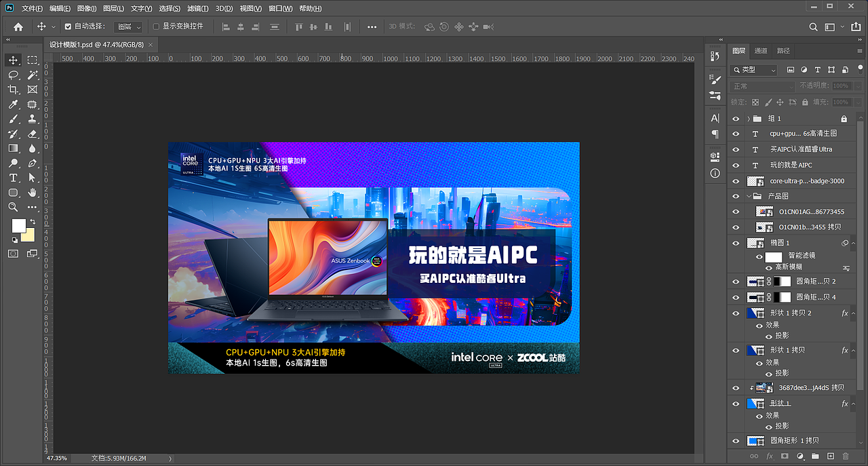Click the Home button in options bar
The height and width of the screenshot is (466, 868).
coord(18,26)
